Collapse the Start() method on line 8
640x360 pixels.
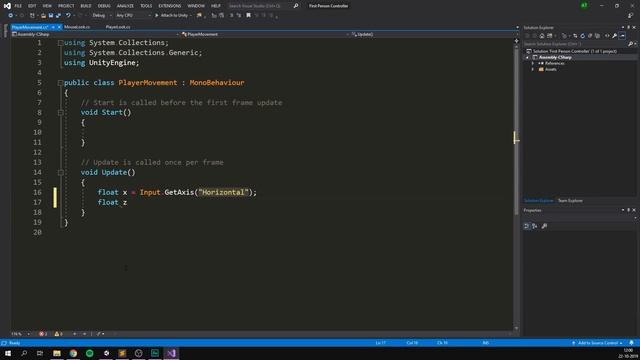point(60,113)
